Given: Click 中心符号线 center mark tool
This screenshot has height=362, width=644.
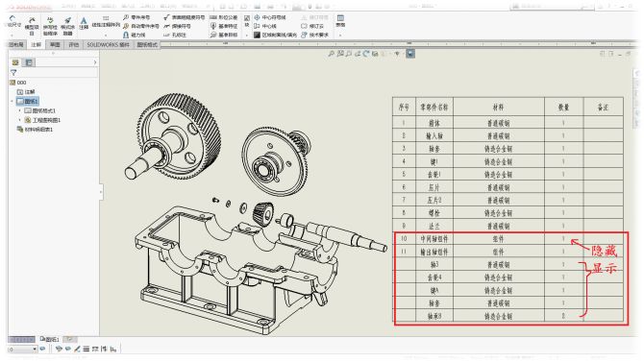Looking at the screenshot, I should [x=270, y=17].
